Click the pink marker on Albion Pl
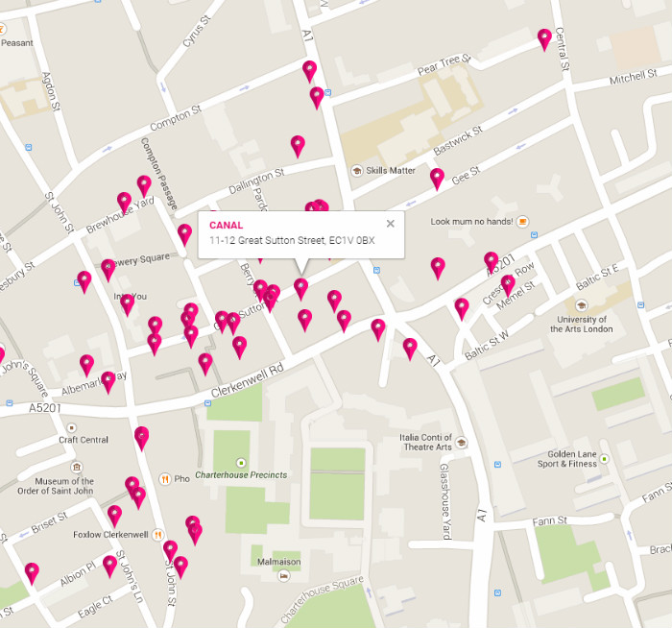Image resolution: width=672 pixels, height=628 pixels. point(109,567)
